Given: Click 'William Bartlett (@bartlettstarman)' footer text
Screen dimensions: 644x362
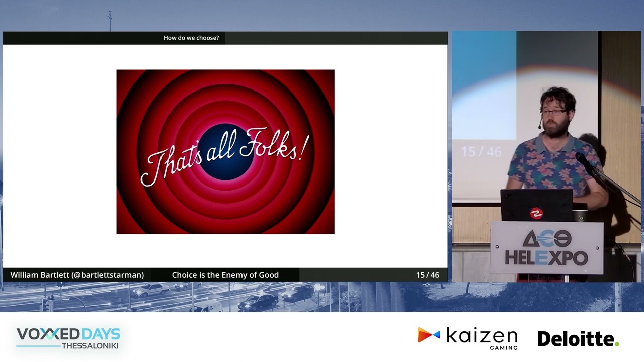Looking at the screenshot, I should click(x=77, y=275).
